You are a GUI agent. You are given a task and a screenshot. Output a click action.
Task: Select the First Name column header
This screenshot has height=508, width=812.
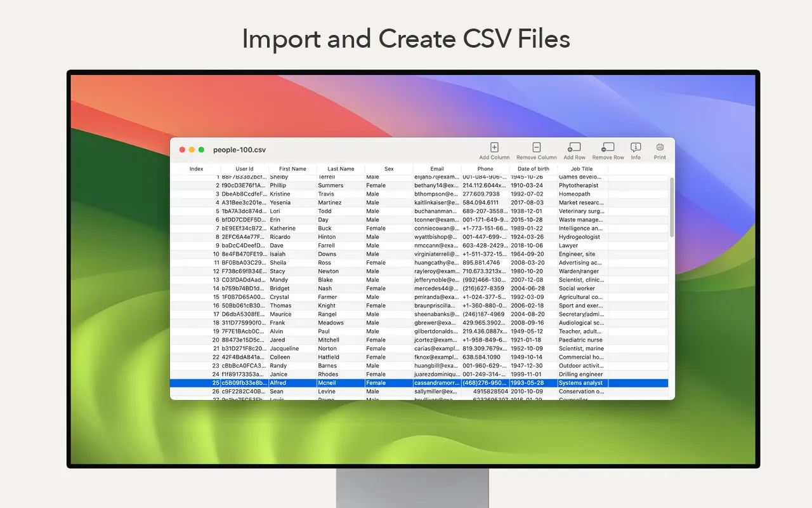click(x=292, y=168)
